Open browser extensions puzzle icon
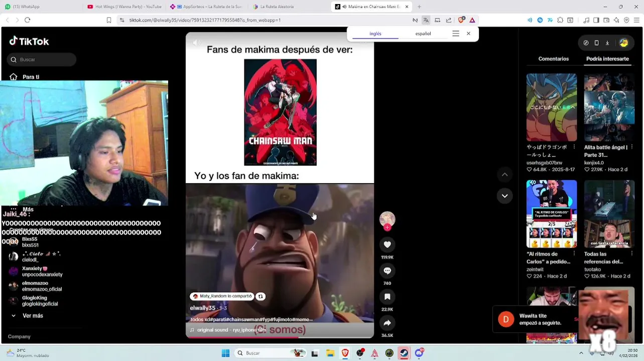 pyautogui.click(x=560, y=20)
